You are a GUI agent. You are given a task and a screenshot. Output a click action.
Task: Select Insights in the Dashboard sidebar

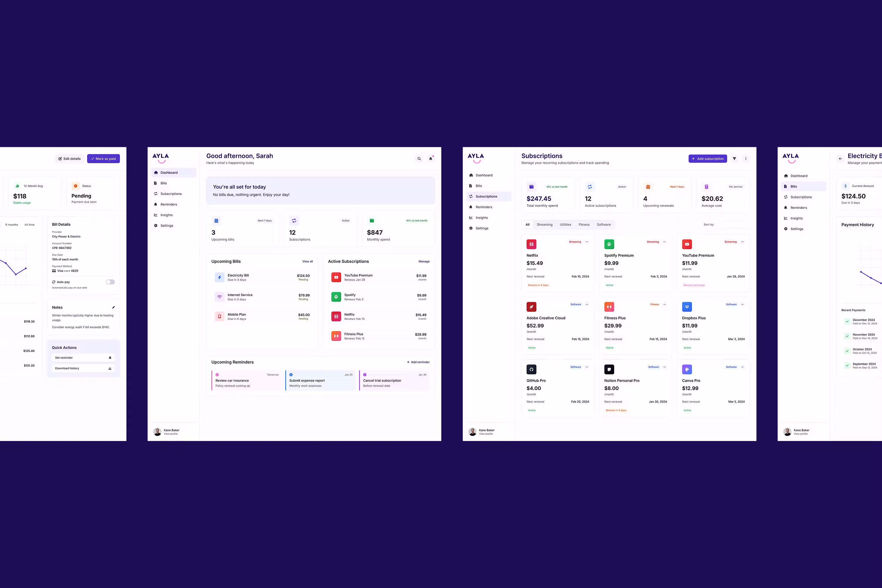tap(166, 215)
